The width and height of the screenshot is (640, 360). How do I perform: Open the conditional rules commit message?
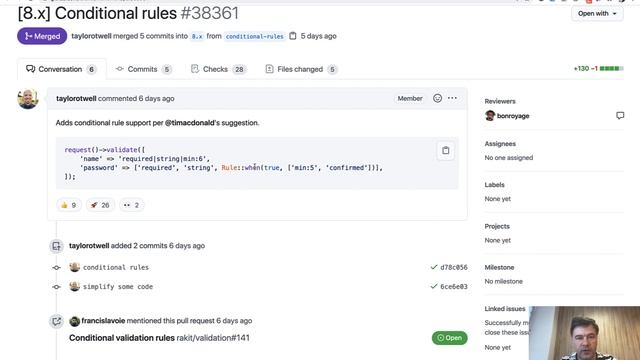(x=116, y=267)
